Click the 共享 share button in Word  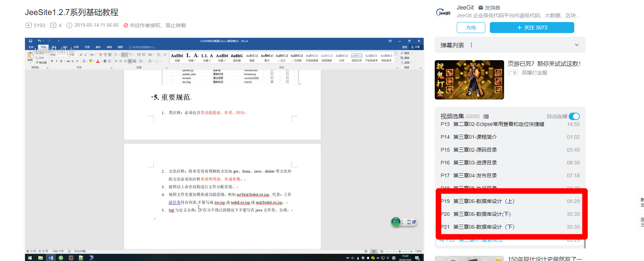pos(416,47)
